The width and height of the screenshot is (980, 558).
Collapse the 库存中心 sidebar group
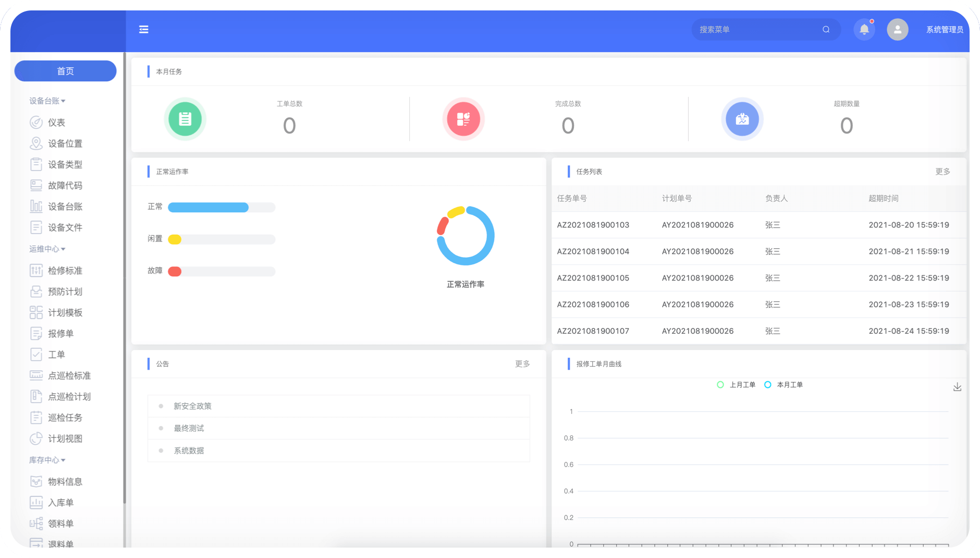pyautogui.click(x=47, y=460)
